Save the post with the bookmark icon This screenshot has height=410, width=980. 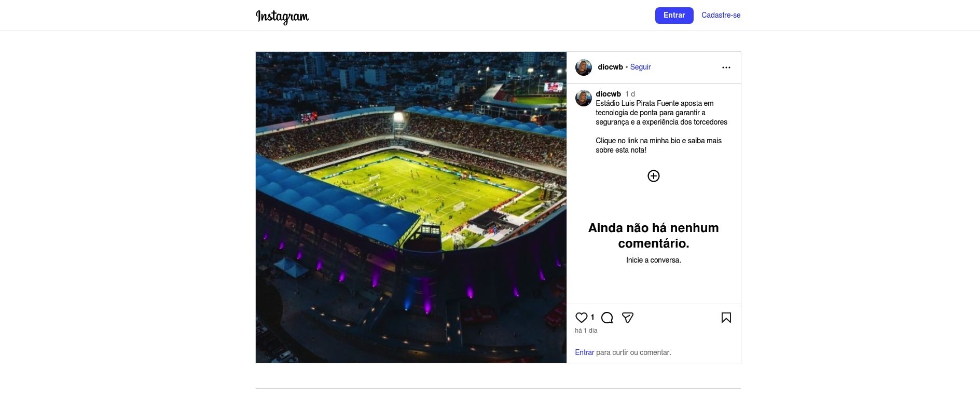pyautogui.click(x=726, y=318)
